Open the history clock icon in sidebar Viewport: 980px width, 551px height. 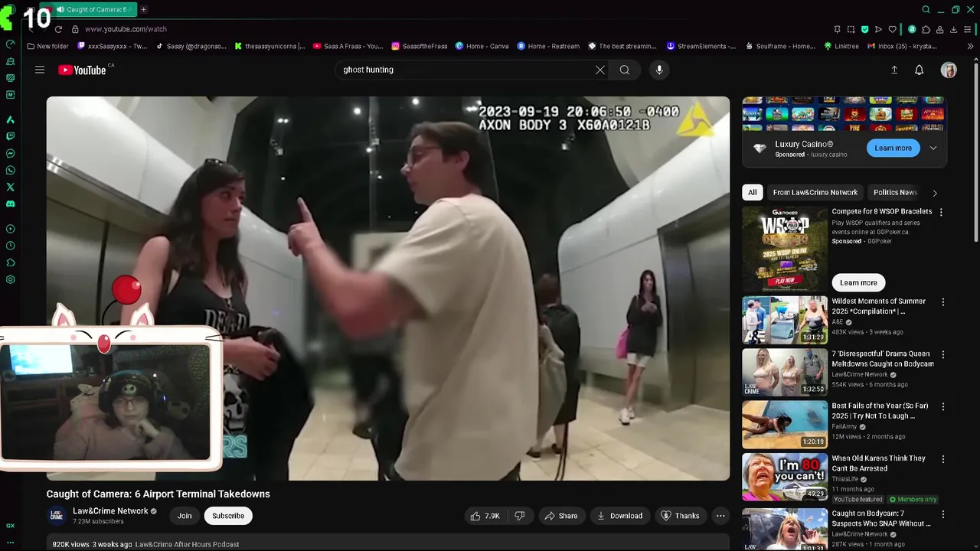click(11, 246)
